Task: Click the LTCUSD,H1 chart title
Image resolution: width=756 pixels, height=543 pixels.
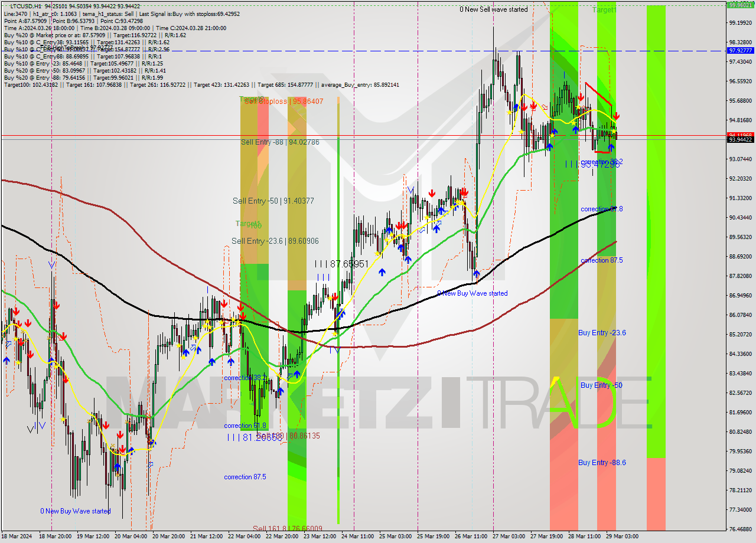Action: [x=26, y=5]
